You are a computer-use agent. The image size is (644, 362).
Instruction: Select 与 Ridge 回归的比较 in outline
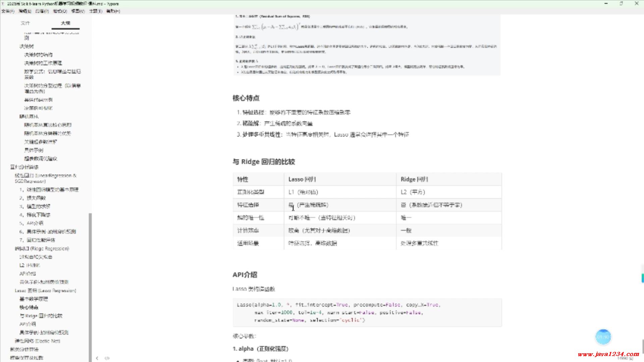(41, 316)
